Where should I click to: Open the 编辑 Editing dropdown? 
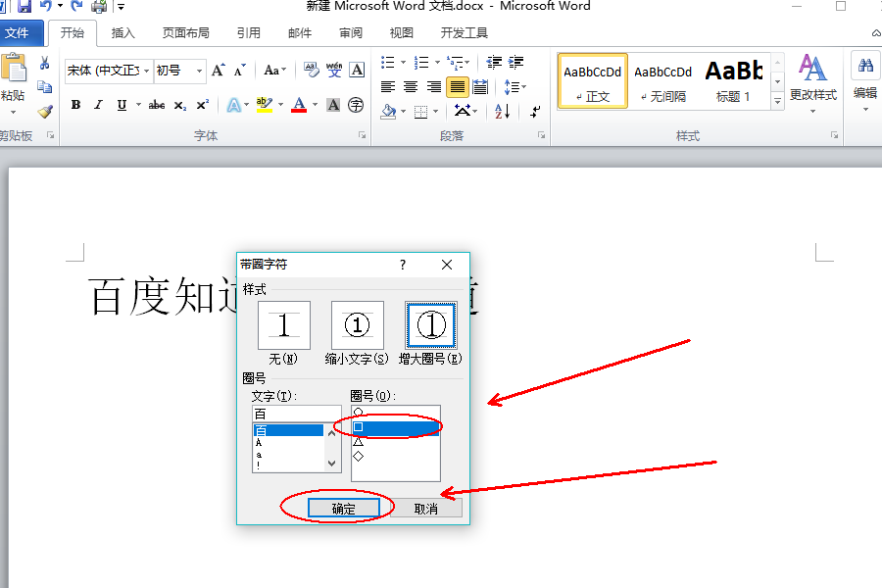tap(865, 83)
